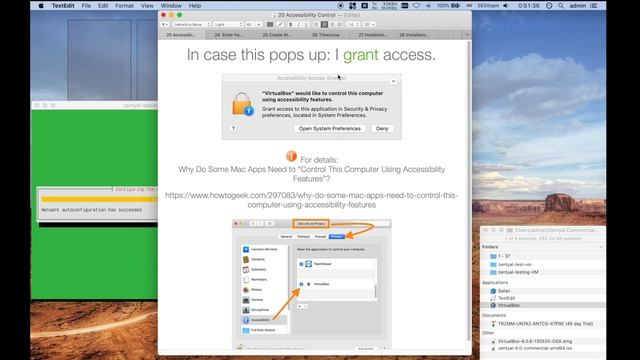640x360 pixels.
Task: Open the Edit menu
Action: coord(103,6)
